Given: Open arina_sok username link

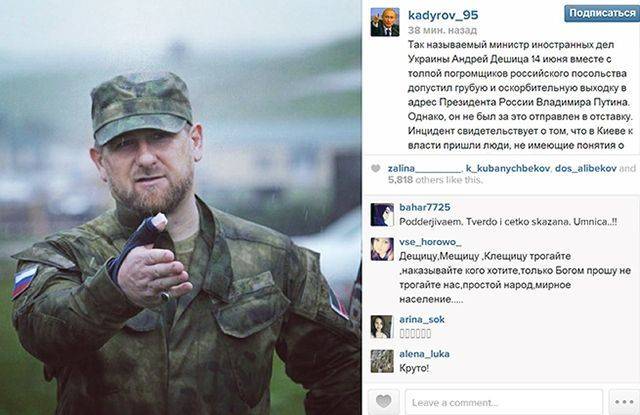Looking at the screenshot, I should (422, 320).
